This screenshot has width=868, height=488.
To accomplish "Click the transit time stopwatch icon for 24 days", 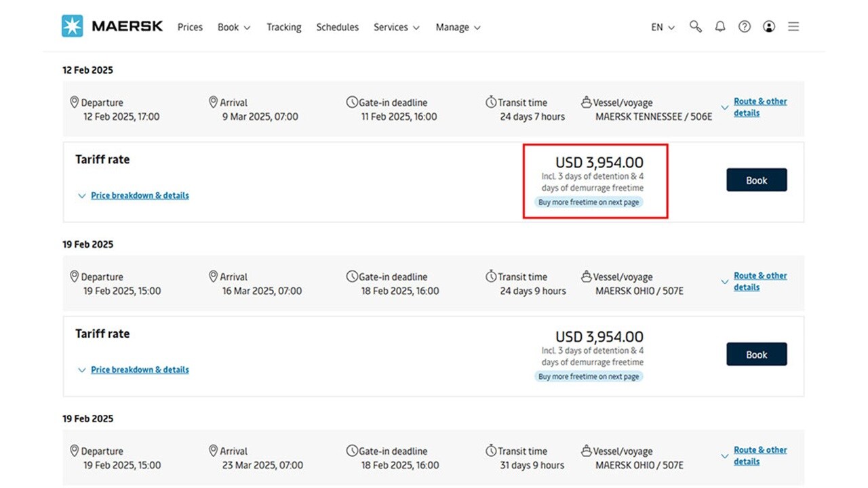I will [490, 102].
